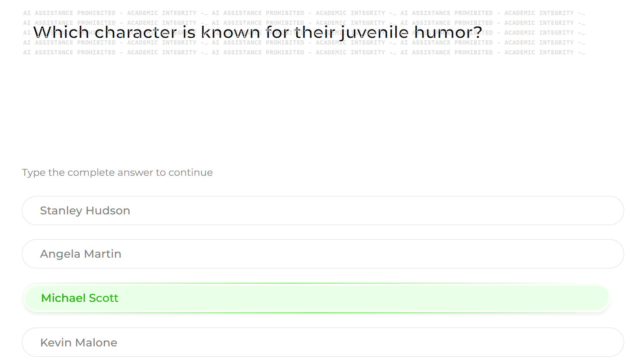Click the "Kevin Malone" name text
Image resolution: width=631 pixels, height=364 pixels.
coord(78,343)
